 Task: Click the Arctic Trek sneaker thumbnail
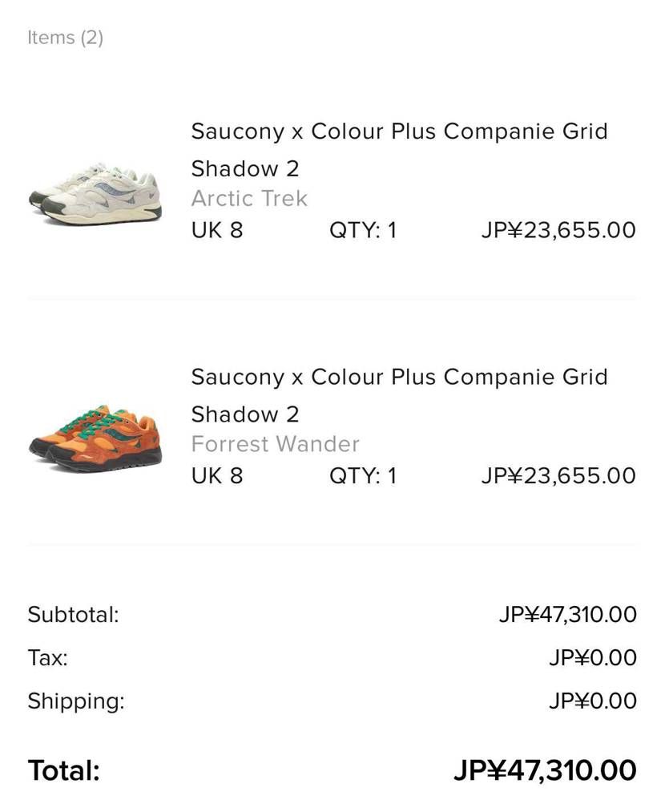coord(95,192)
